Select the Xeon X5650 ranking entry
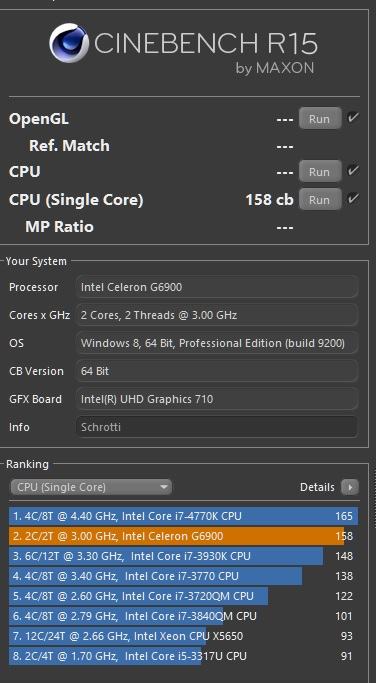The width and height of the screenshot is (376, 683). coord(183,636)
